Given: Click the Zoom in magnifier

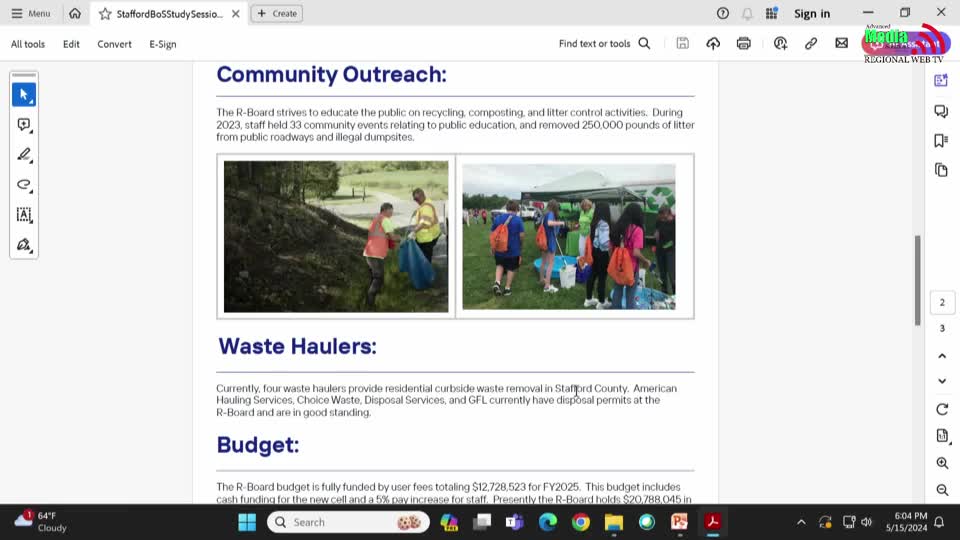Looking at the screenshot, I should (x=942, y=463).
